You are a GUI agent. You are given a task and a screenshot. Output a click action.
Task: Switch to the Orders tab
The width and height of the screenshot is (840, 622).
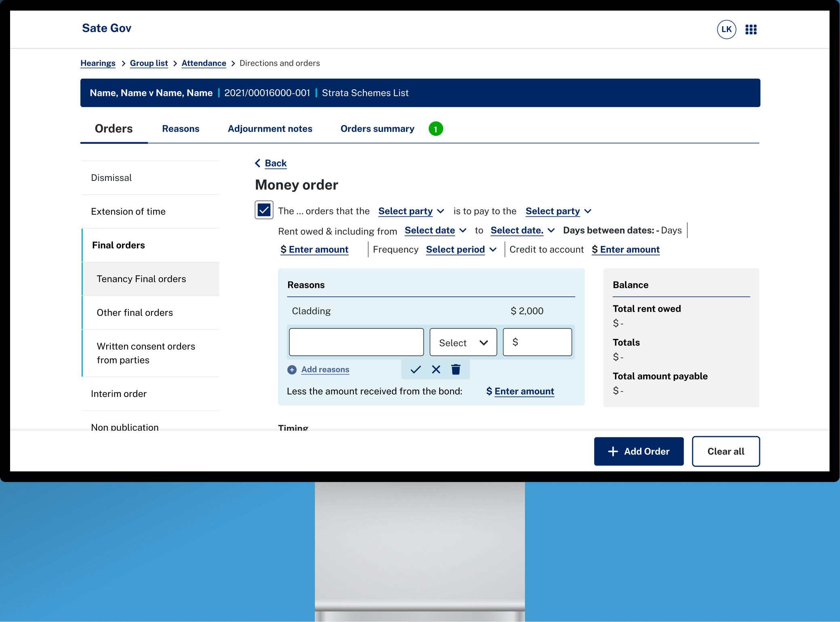coord(114,129)
